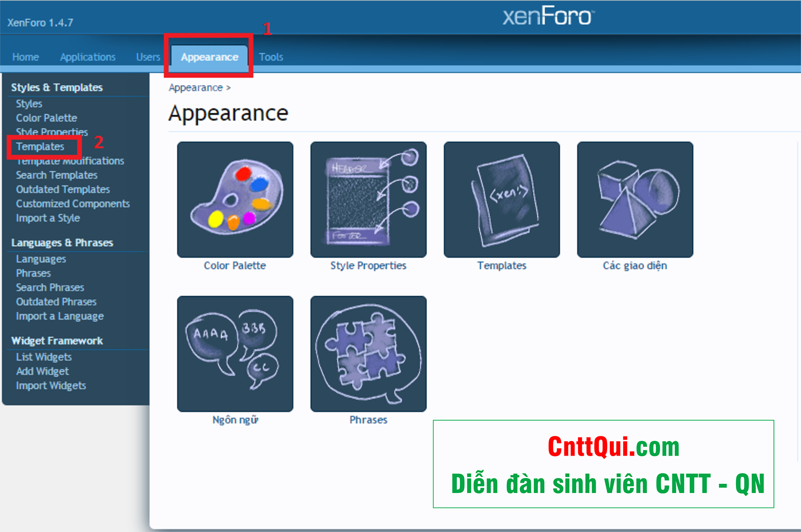Open Style Properties sidebar link
The width and height of the screenshot is (801, 532).
pos(52,132)
